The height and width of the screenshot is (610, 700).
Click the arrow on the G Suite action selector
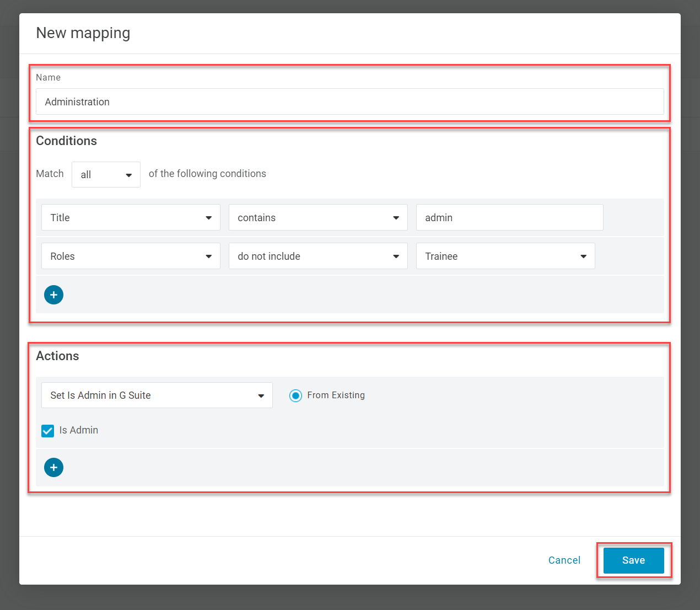pos(260,395)
